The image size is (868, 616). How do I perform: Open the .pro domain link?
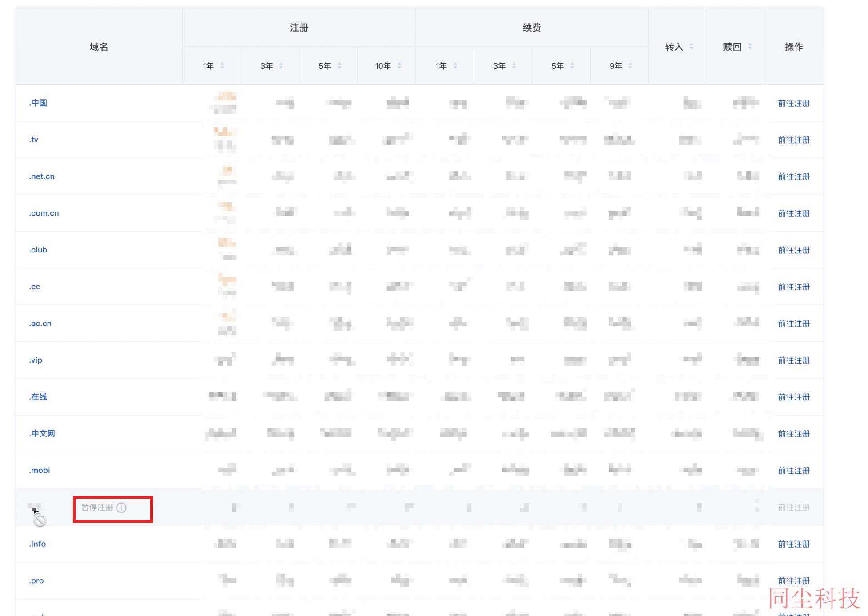(36, 581)
